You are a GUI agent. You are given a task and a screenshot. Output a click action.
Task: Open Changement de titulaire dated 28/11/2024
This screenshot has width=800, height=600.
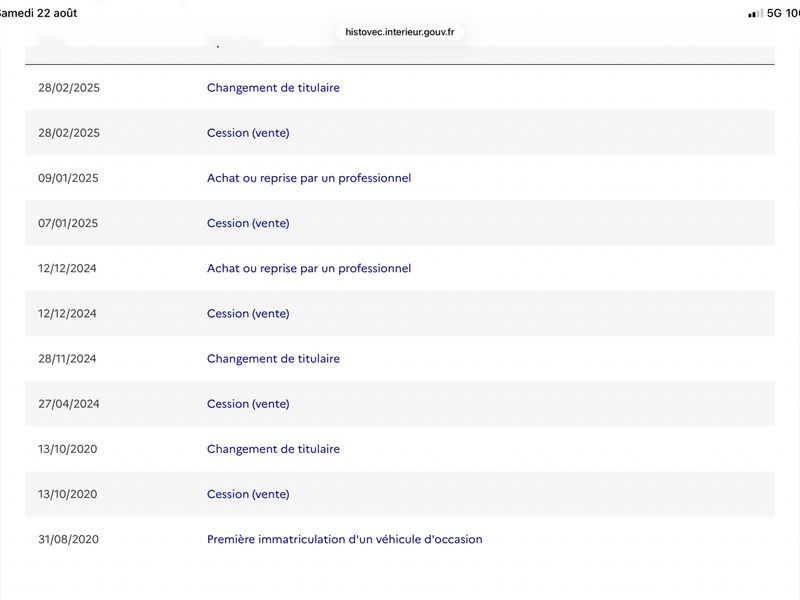(273, 359)
